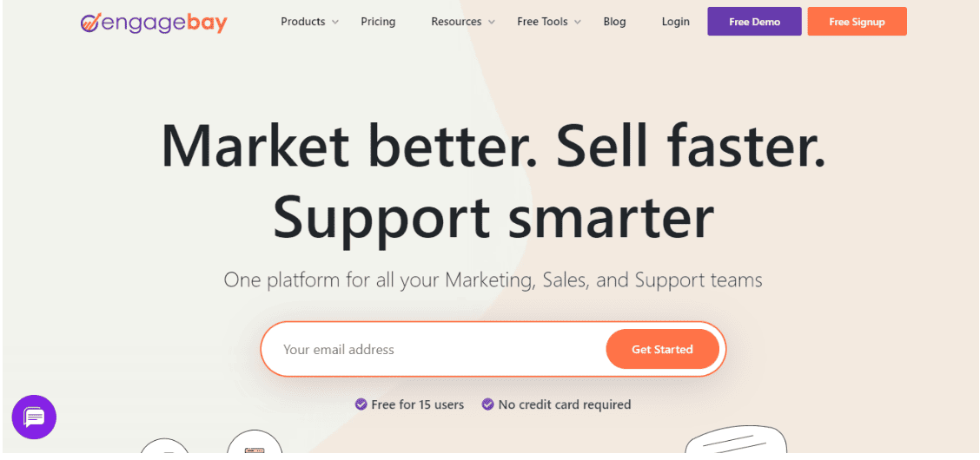Viewport: 980px width, 460px height.
Task: Click the EngageBay logo
Action: tap(154, 23)
